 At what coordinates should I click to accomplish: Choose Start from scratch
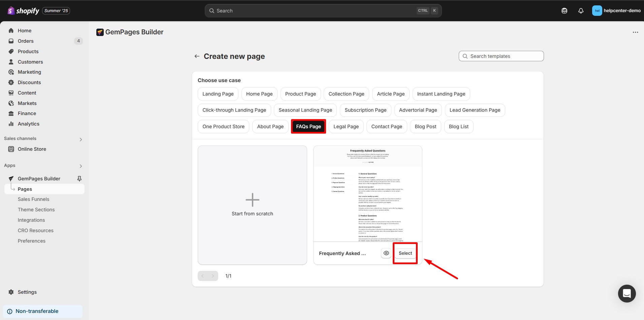pyautogui.click(x=252, y=205)
